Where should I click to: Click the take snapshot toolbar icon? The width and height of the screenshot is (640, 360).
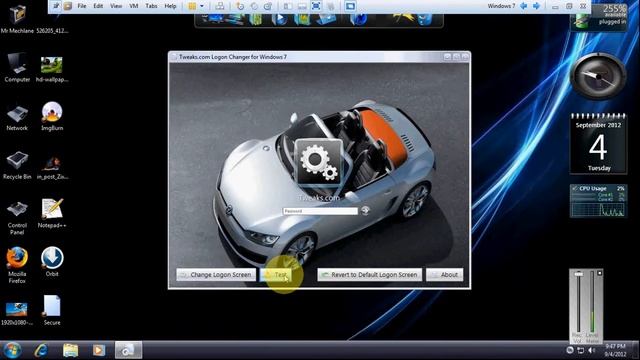pyautogui.click(x=240, y=6)
